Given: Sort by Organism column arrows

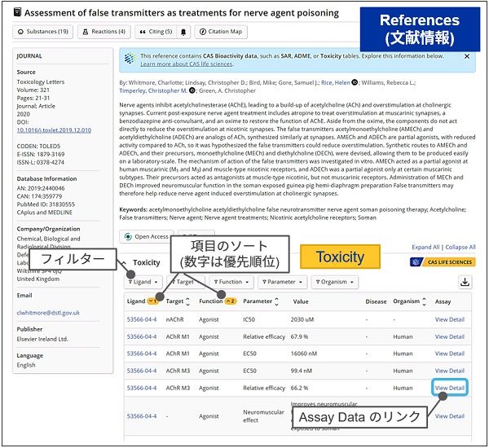Looking at the screenshot, I should (x=424, y=301).
